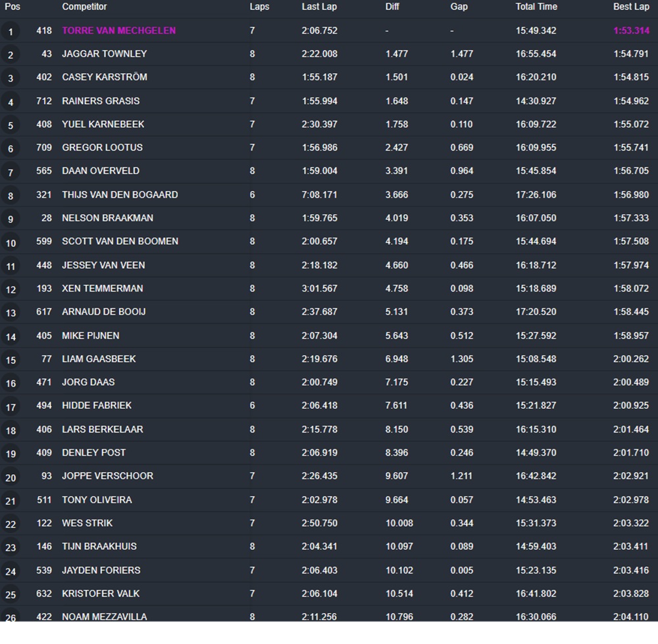Click the Diff column header
This screenshot has height=644, width=658.
(x=392, y=7)
